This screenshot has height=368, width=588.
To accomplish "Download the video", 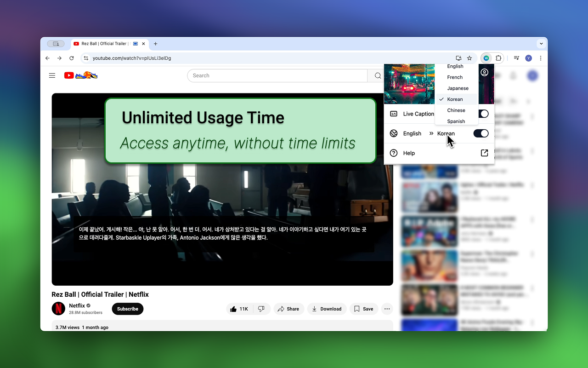I will tap(327, 309).
